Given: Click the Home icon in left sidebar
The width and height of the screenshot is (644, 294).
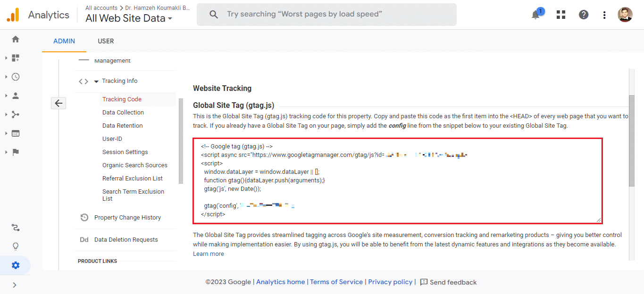Looking at the screenshot, I should [16, 39].
